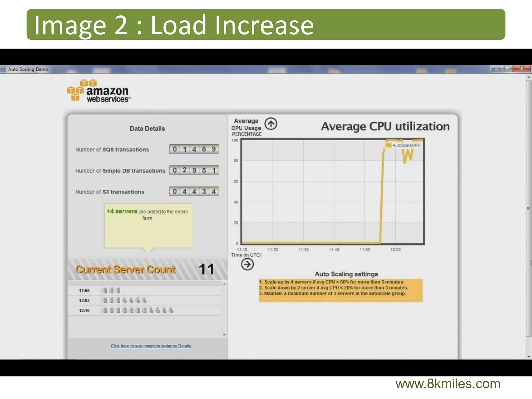Screen dimensions: 532x399
Task: Click the rule 'Maintain a minimum number of 3 servers'
Action: (332, 294)
